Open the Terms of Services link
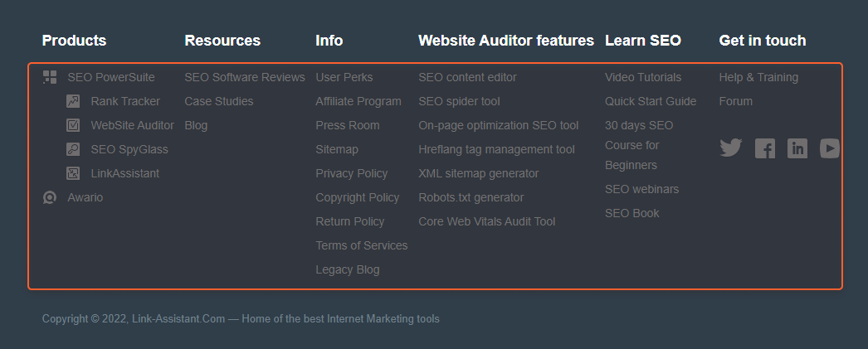The width and height of the screenshot is (868, 349). click(362, 245)
